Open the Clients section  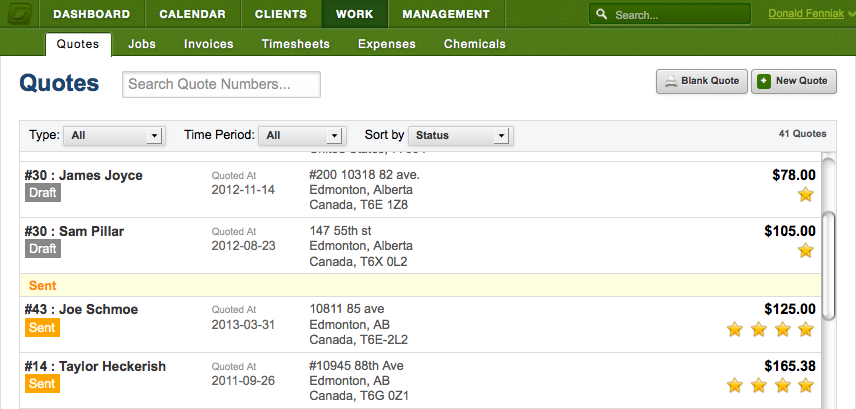point(281,14)
